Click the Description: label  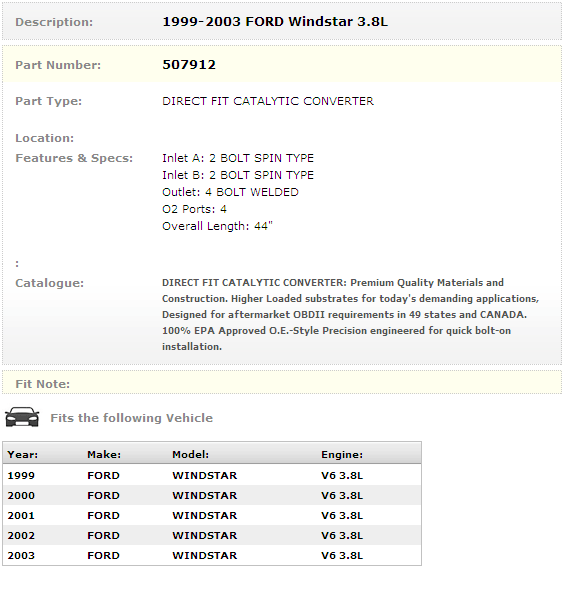click(x=54, y=22)
